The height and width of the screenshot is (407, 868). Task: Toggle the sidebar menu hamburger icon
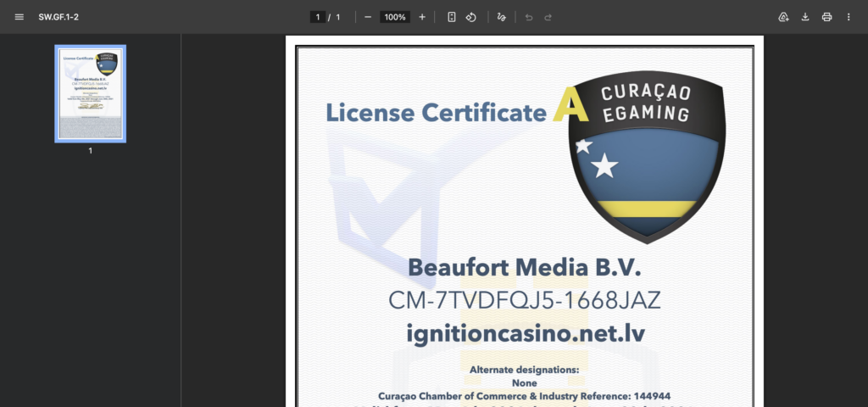pos(19,17)
